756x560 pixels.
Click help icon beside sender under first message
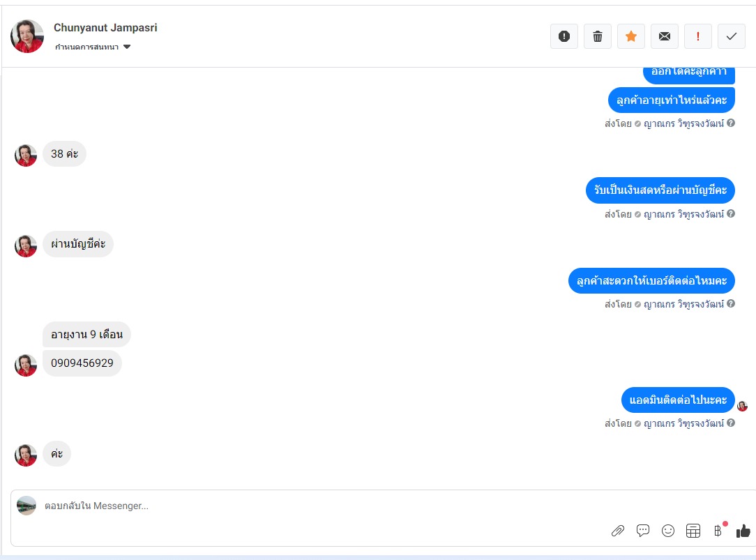pyautogui.click(x=731, y=123)
